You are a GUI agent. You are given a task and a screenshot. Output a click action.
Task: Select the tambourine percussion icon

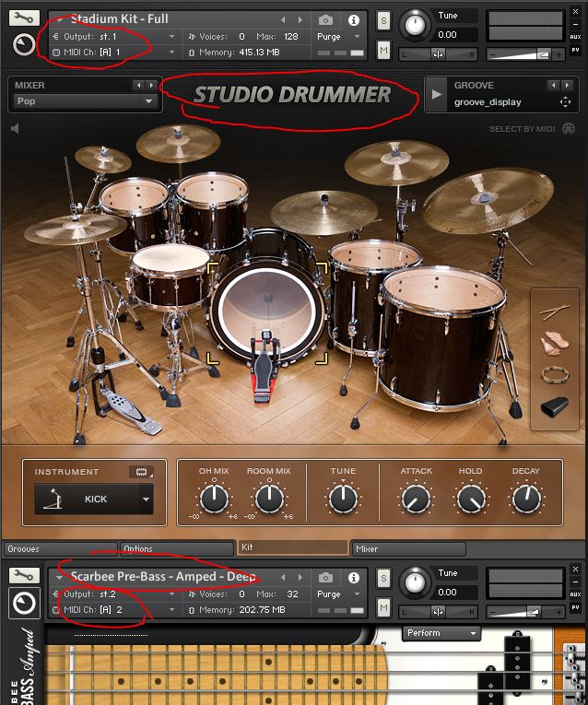pyautogui.click(x=555, y=374)
